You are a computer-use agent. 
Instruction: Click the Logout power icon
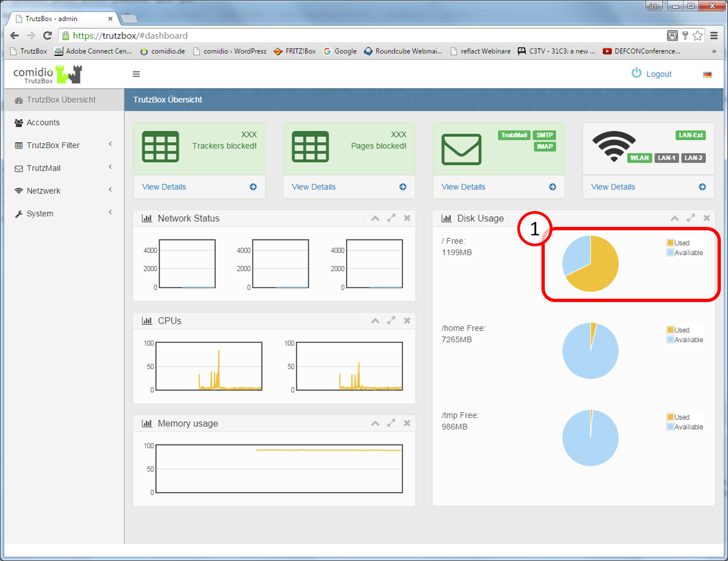point(636,73)
